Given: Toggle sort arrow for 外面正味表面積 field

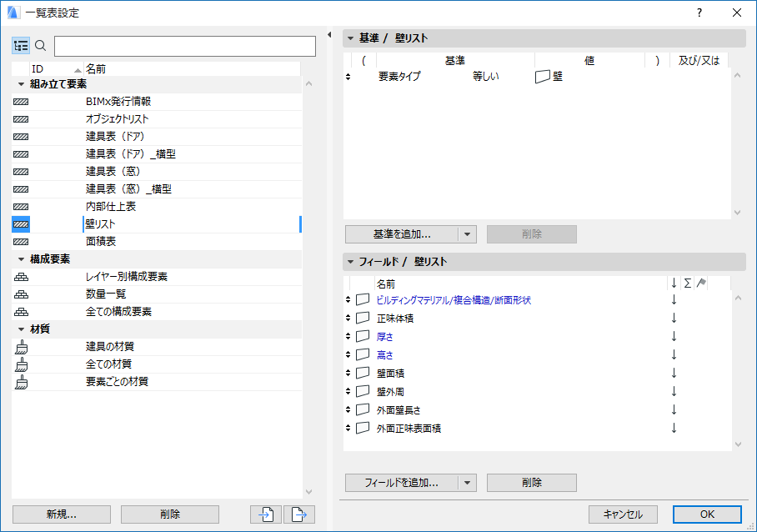Looking at the screenshot, I should click(x=674, y=429).
